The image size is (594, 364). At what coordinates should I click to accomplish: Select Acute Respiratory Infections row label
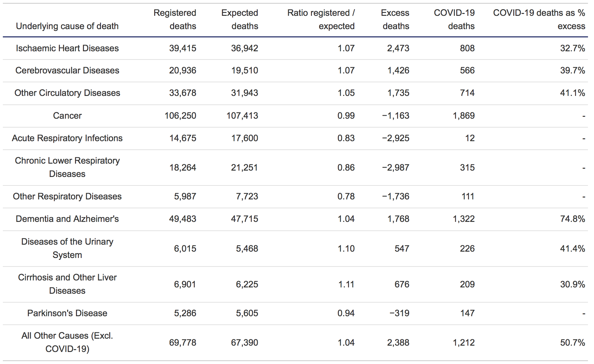67,138
